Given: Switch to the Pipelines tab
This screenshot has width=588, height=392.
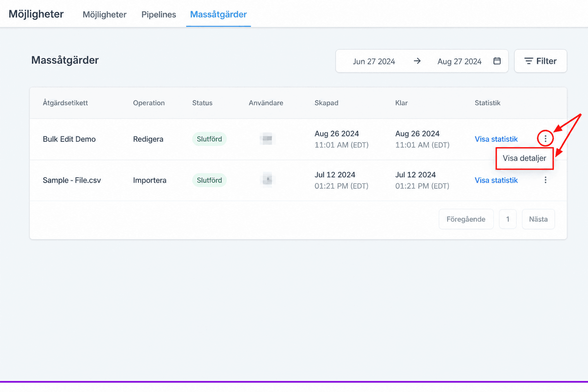Looking at the screenshot, I should [158, 15].
